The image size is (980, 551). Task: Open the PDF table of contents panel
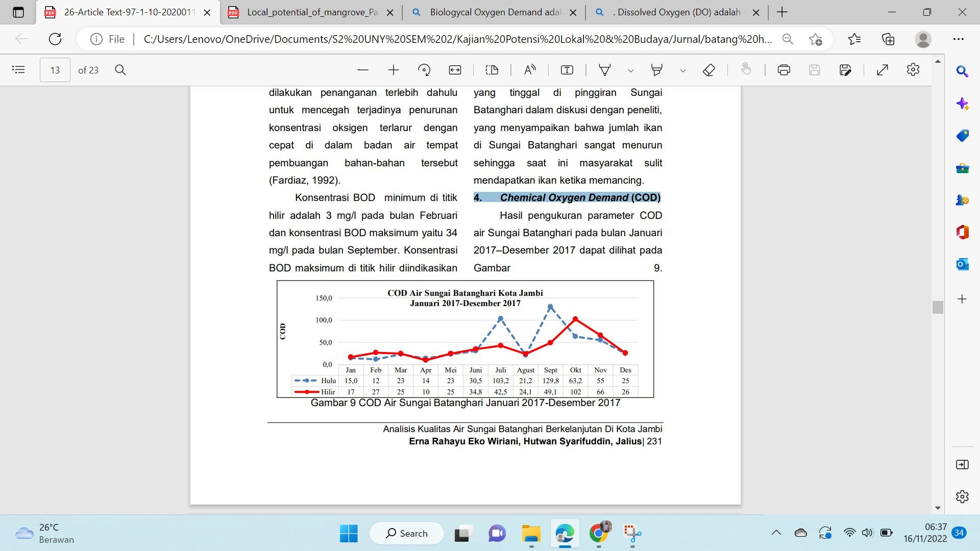pos(18,70)
